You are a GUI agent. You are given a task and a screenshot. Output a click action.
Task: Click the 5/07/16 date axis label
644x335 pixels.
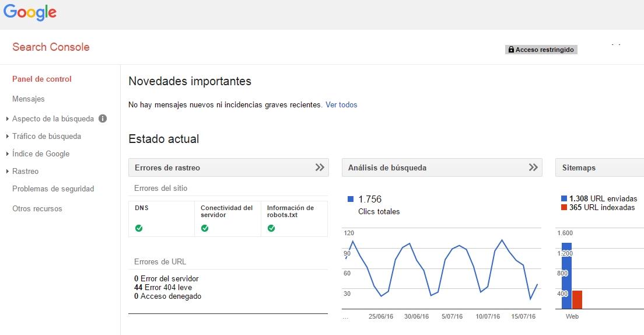point(452,316)
